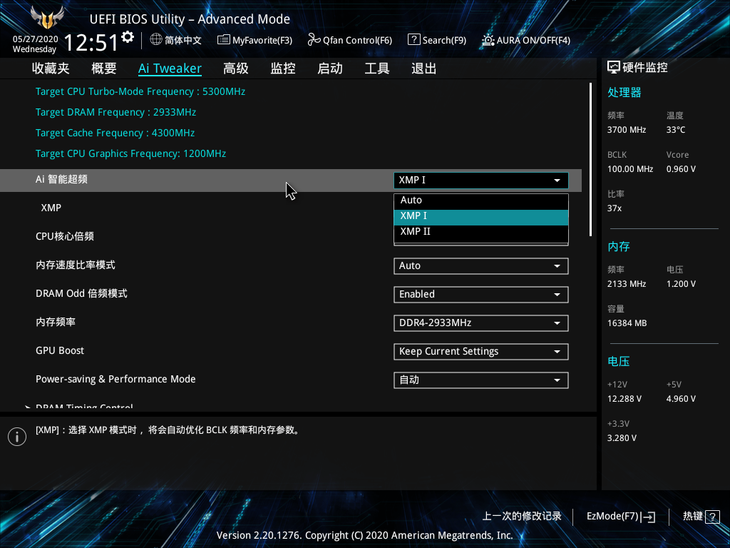Click the settings gear next to the clock
This screenshot has height=548, width=730.
point(128,37)
